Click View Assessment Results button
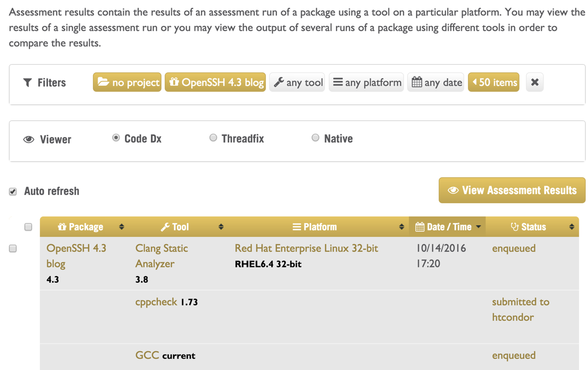The width and height of the screenshot is (588, 370). [x=512, y=190]
